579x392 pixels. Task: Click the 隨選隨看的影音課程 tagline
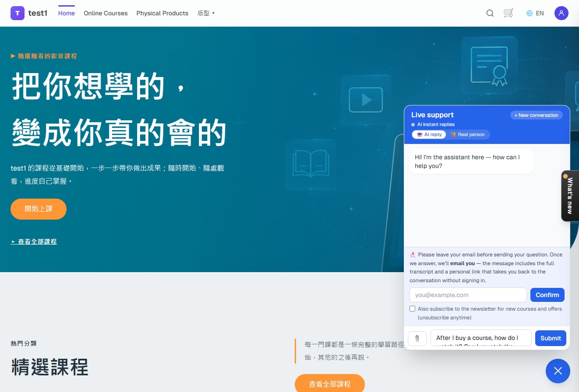44,56
